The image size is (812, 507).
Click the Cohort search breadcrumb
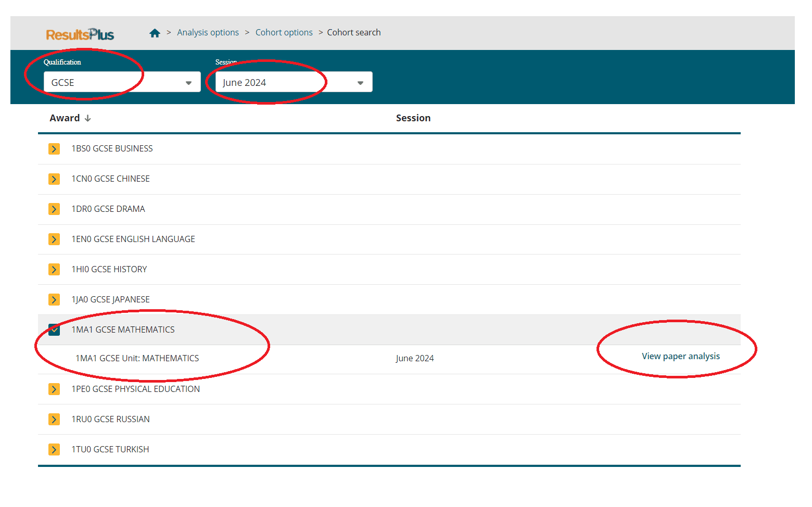354,32
